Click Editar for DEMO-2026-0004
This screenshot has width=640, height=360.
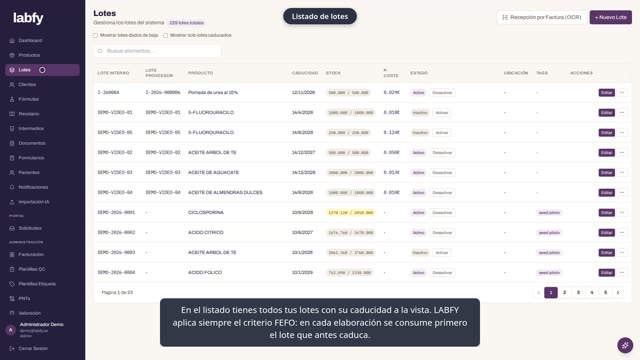click(x=607, y=273)
